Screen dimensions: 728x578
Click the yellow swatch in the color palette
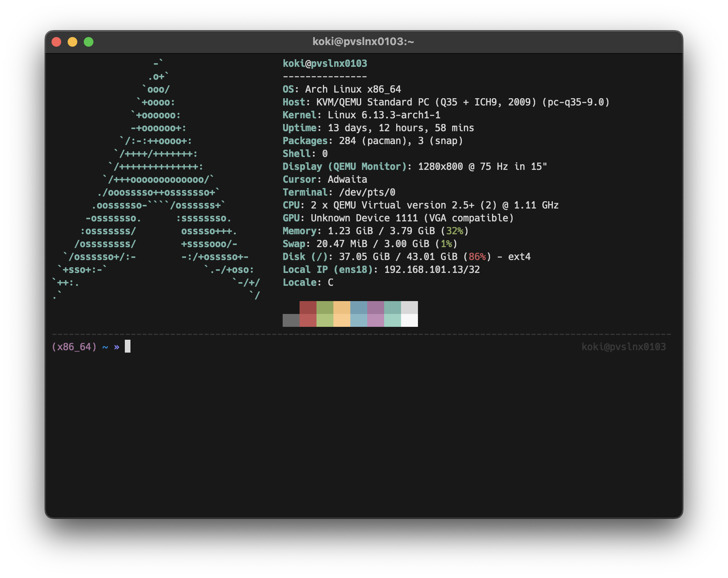(x=343, y=314)
